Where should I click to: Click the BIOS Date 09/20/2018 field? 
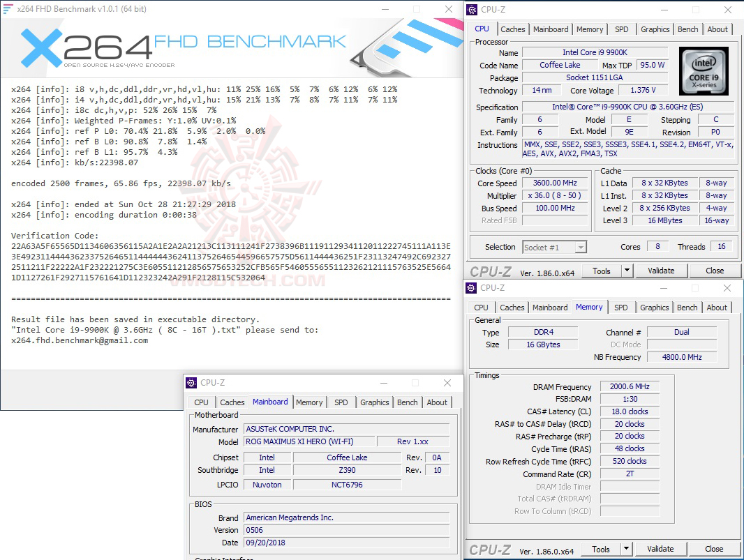346,543
